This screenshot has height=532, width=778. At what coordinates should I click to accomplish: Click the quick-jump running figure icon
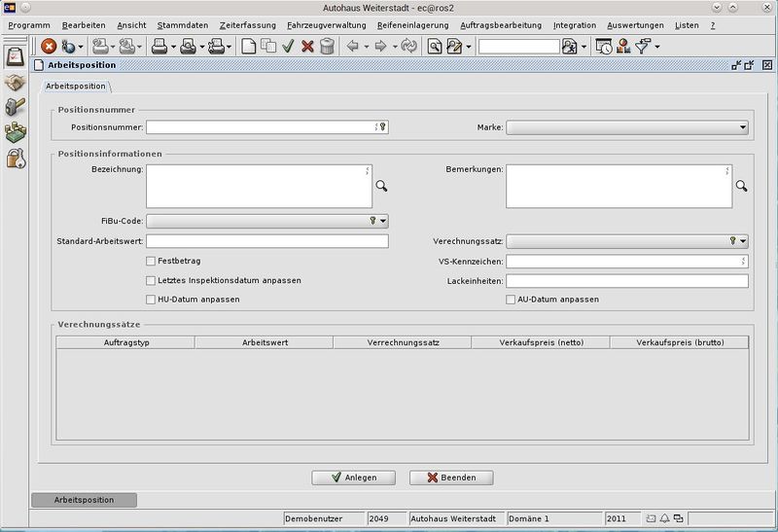pos(569,47)
